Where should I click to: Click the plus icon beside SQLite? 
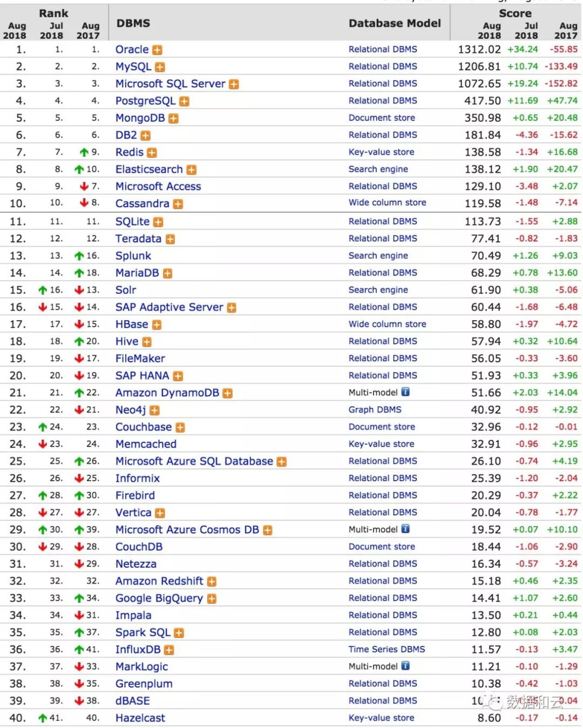pyautogui.click(x=158, y=222)
